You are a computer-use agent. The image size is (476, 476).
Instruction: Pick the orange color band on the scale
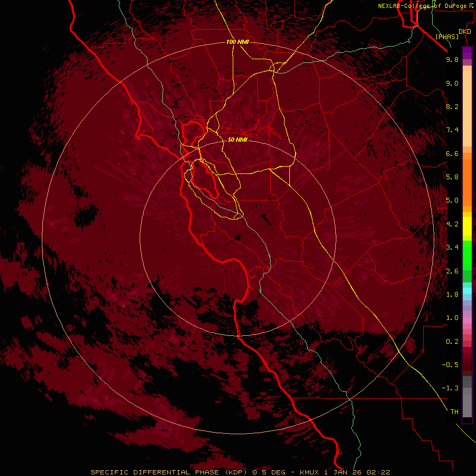tap(467, 183)
